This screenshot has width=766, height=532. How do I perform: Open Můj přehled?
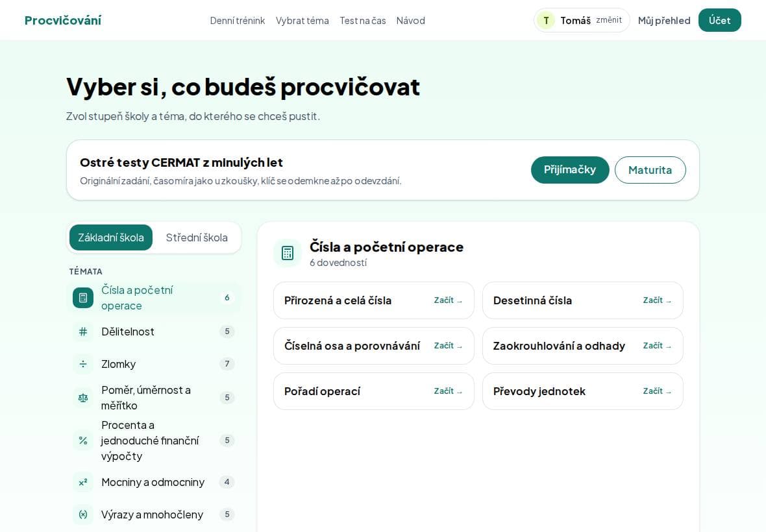tap(664, 21)
